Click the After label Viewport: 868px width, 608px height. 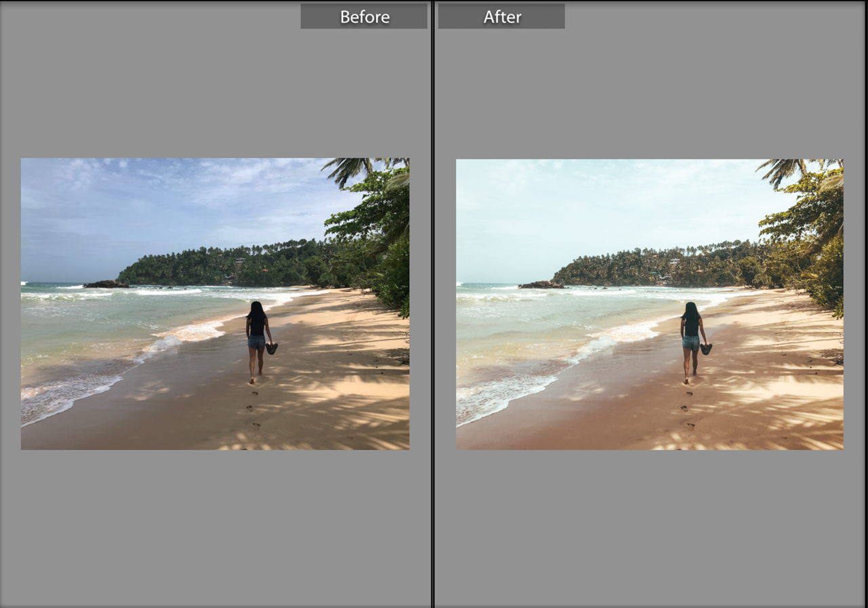(x=501, y=16)
